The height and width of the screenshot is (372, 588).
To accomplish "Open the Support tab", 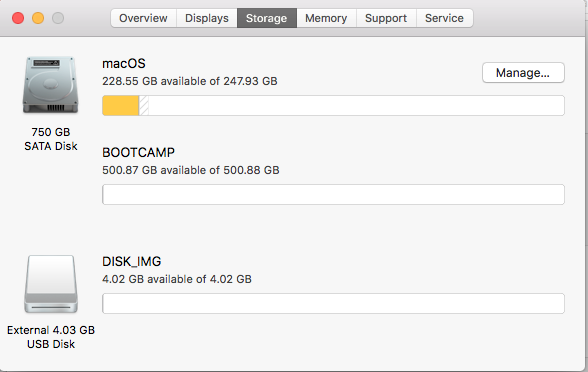I will pyautogui.click(x=386, y=18).
